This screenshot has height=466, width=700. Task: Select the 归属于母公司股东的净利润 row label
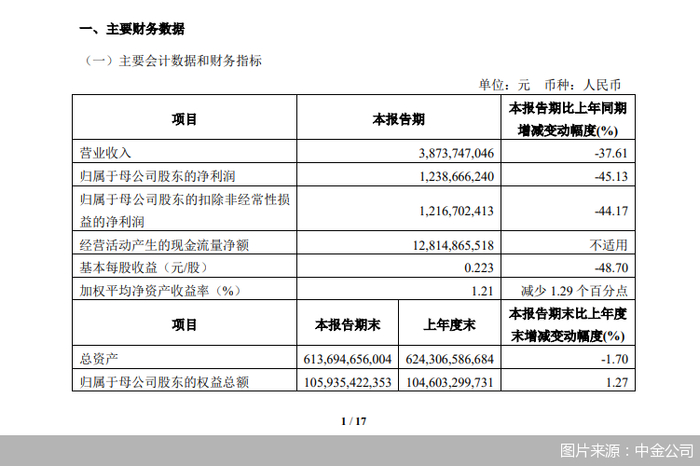click(x=157, y=176)
